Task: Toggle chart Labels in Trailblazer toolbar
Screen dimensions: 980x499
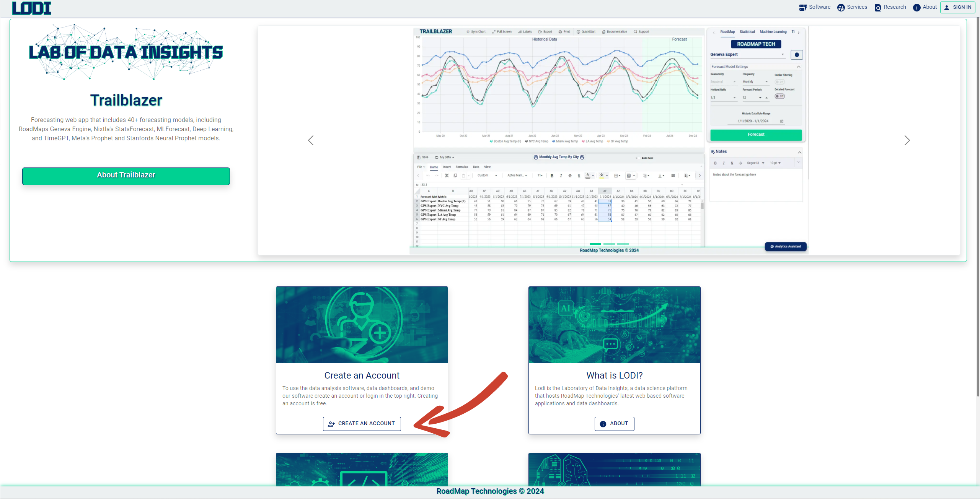Action: 525,32
